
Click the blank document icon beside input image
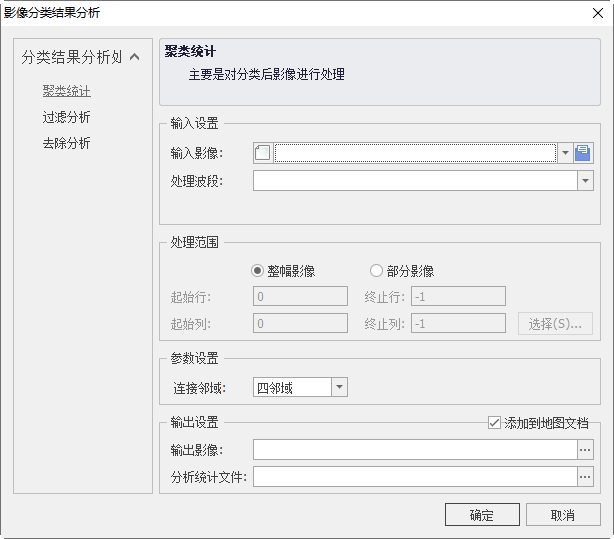[x=263, y=153]
